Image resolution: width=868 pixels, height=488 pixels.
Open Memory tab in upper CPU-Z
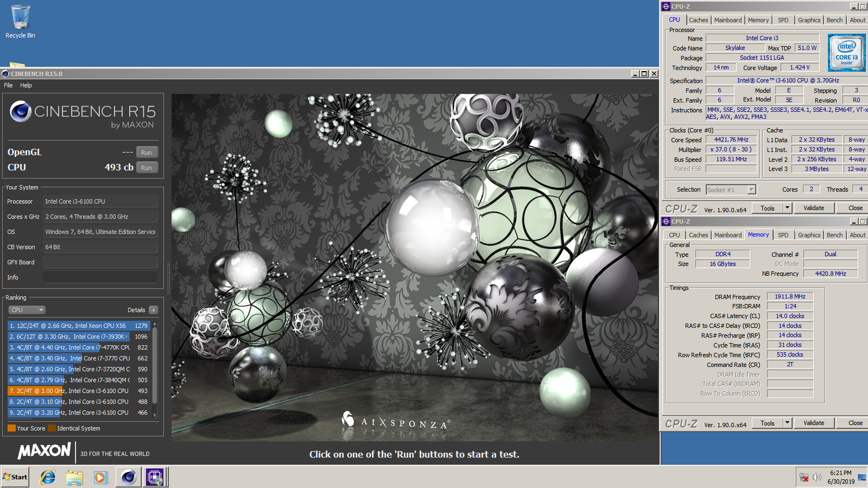(758, 20)
